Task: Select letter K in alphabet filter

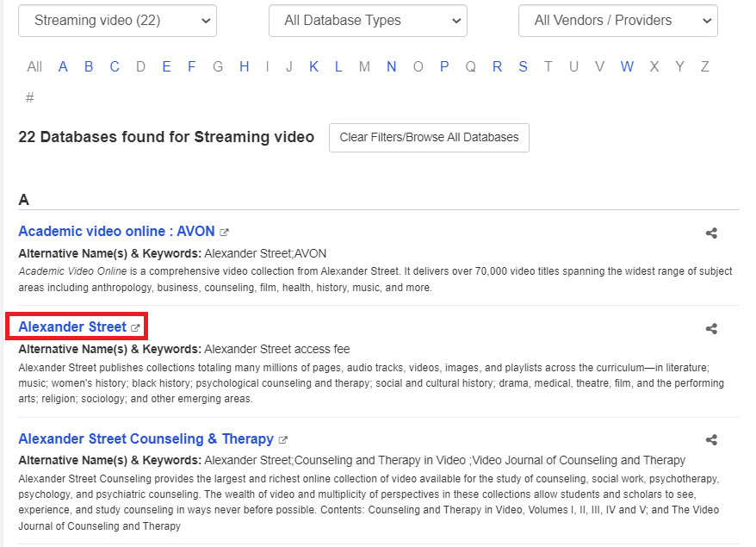Action: coord(314,66)
